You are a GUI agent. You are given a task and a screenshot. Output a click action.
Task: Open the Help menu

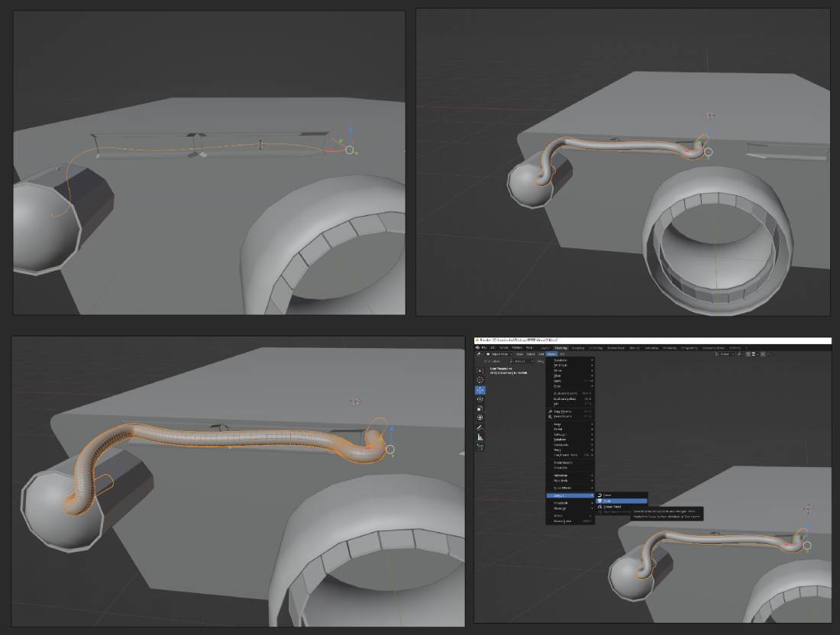tap(529, 347)
